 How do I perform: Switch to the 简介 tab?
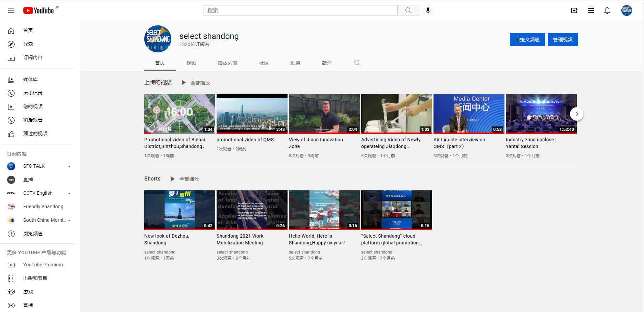point(327,63)
